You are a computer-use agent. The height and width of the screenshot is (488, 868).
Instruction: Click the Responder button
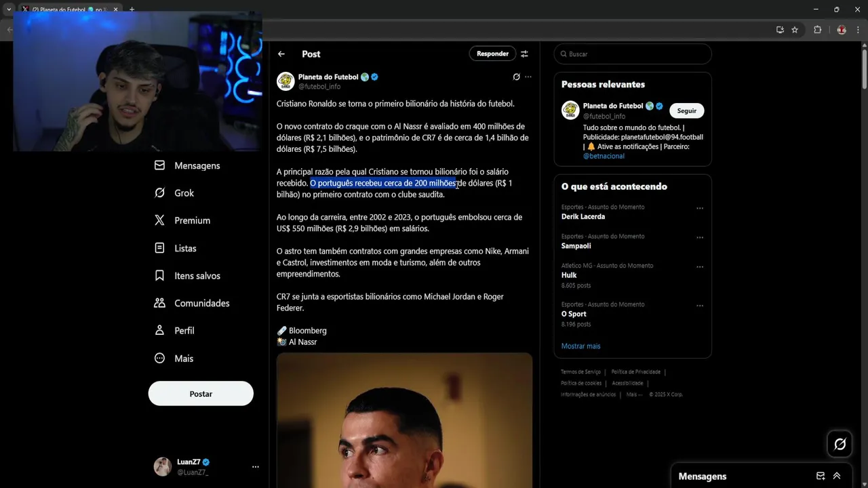[492, 54]
